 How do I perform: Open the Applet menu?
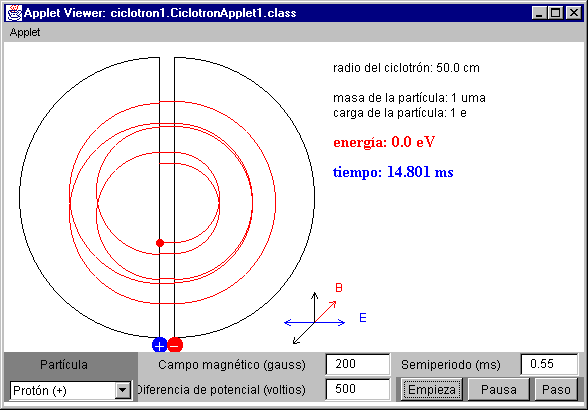click(25, 32)
